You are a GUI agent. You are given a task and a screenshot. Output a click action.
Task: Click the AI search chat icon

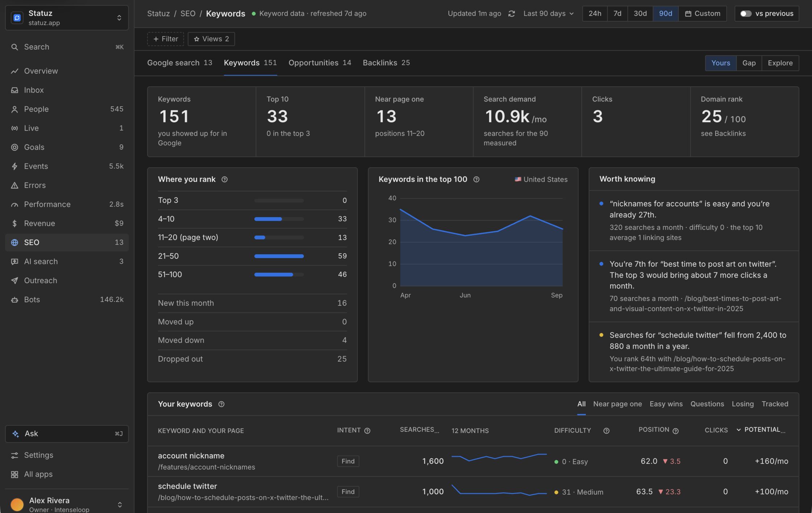coord(14,262)
